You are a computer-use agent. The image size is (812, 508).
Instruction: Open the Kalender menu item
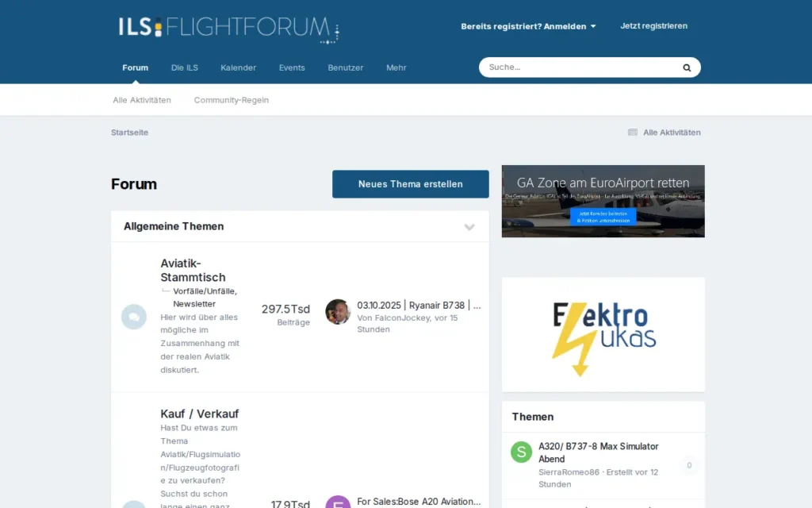(x=238, y=67)
